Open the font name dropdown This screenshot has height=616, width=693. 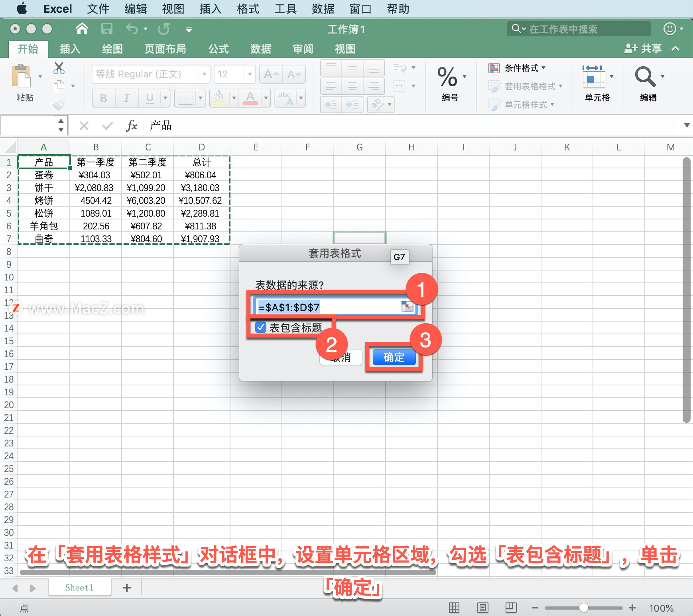click(x=205, y=74)
